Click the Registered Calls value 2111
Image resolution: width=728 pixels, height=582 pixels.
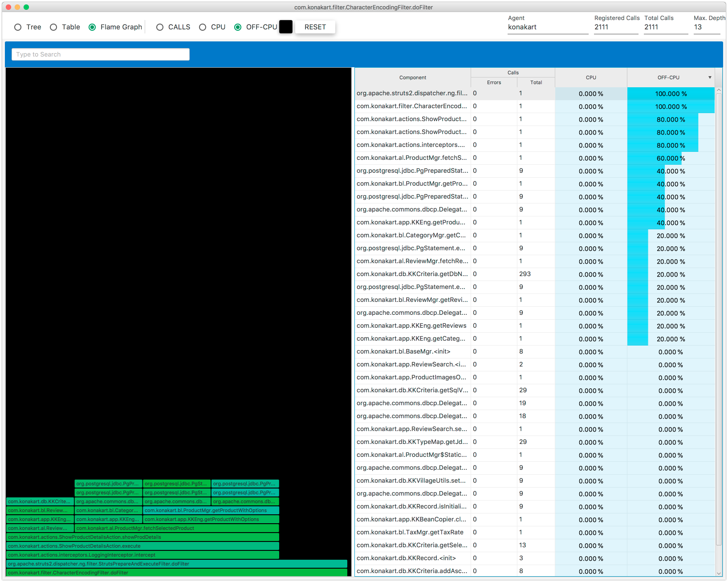[616, 27]
